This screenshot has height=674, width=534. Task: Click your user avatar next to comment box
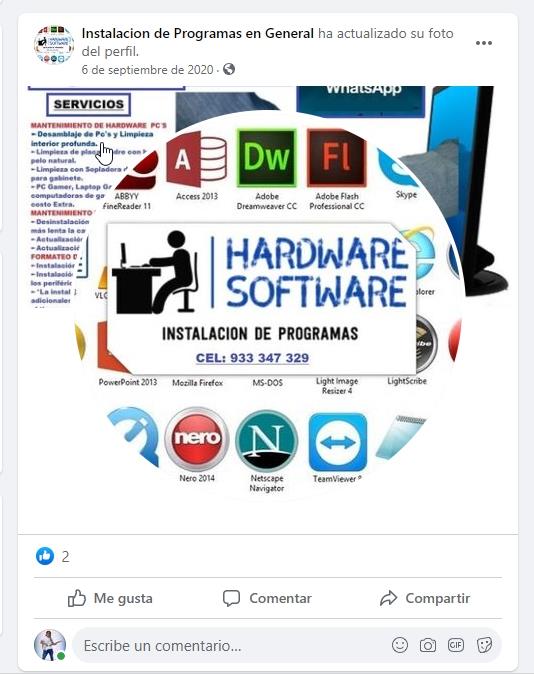(x=50, y=645)
